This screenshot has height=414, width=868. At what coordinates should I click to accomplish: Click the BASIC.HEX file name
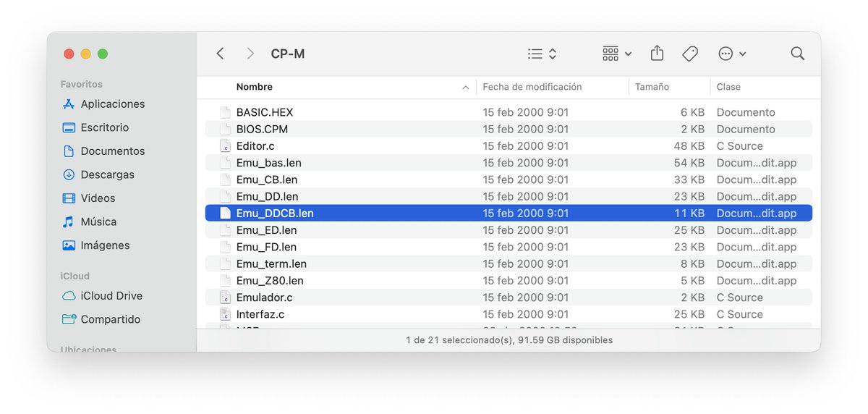[x=265, y=112]
